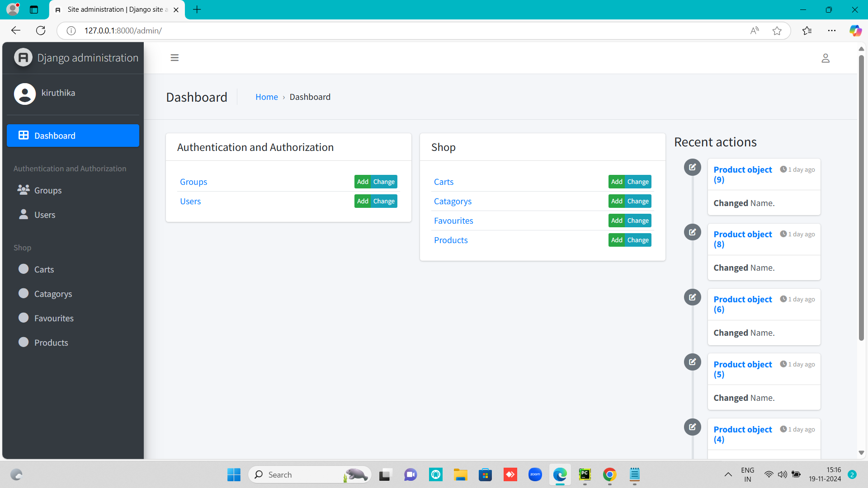Viewport: 868px width, 488px height.
Task: Click edit icon beside Product object (5)
Action: [692, 362]
